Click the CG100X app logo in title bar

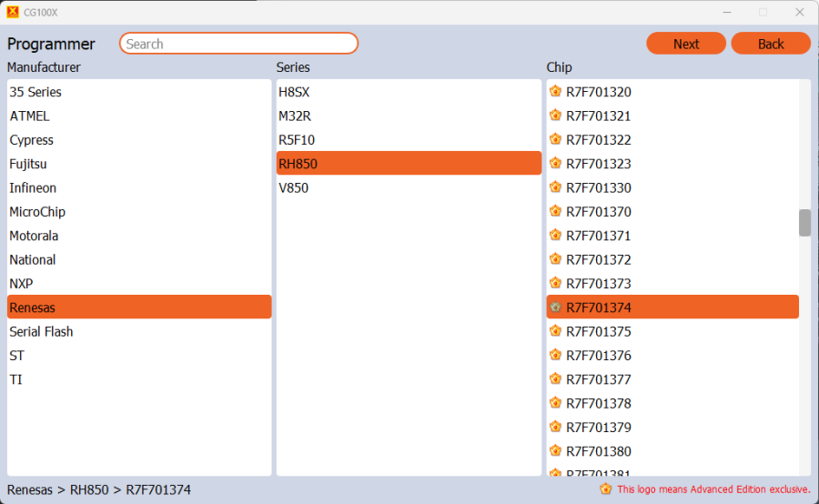point(13,12)
